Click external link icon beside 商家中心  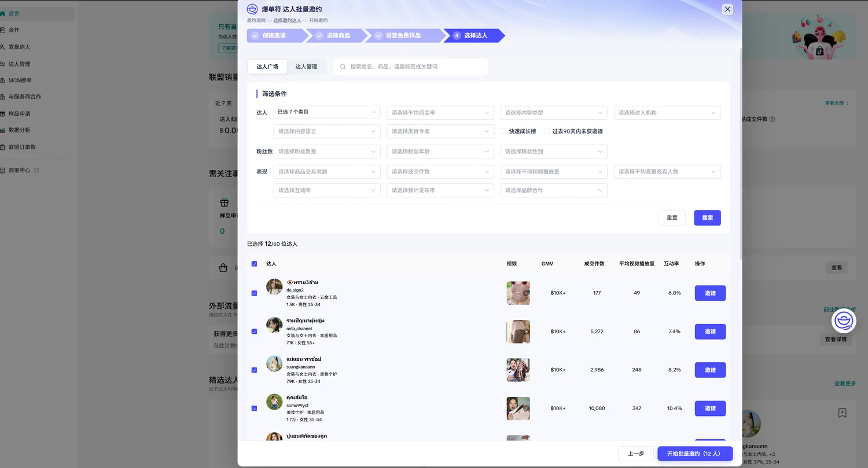click(x=36, y=171)
